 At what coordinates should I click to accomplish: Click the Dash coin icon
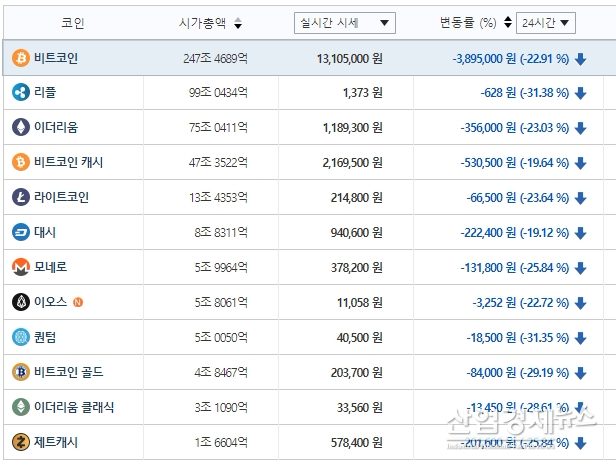20,232
